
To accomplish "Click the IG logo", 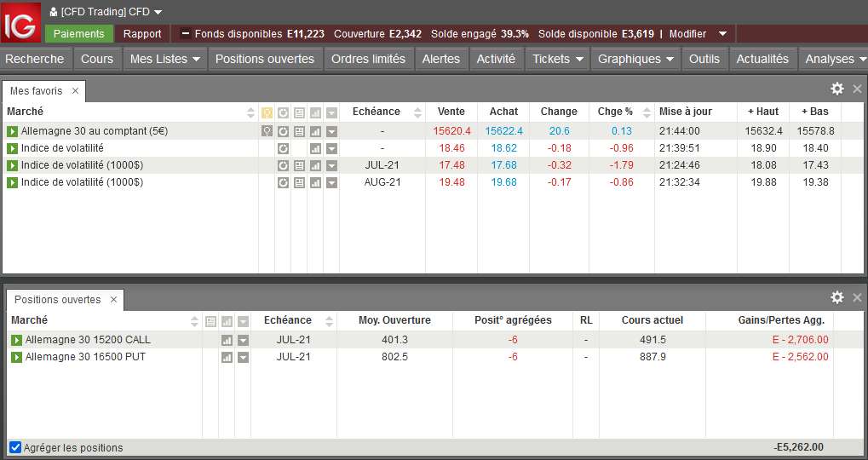I will [x=20, y=22].
